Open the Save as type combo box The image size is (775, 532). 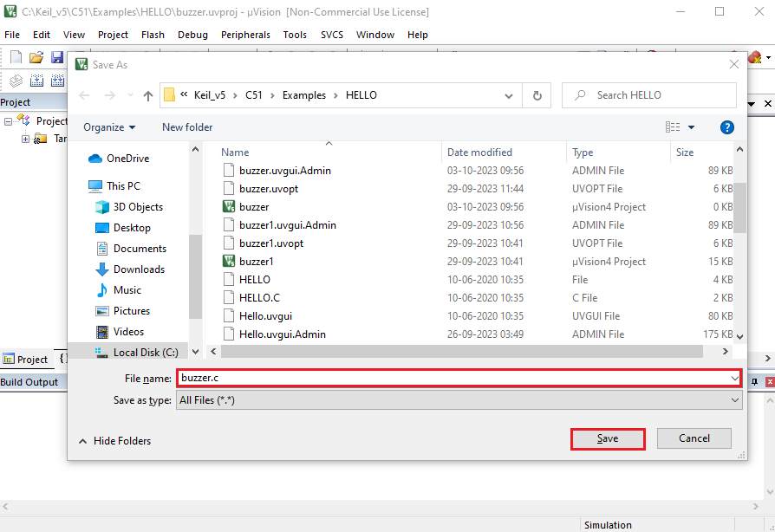point(459,400)
